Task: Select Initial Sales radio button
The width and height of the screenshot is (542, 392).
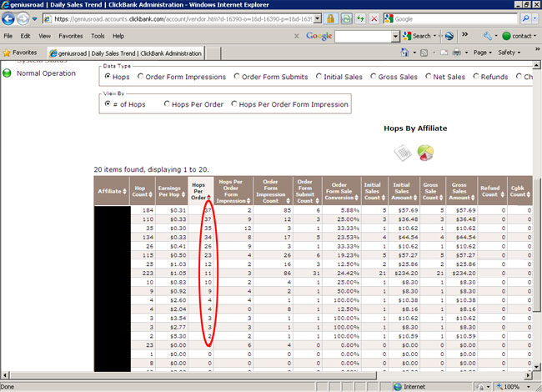Action: click(x=319, y=77)
